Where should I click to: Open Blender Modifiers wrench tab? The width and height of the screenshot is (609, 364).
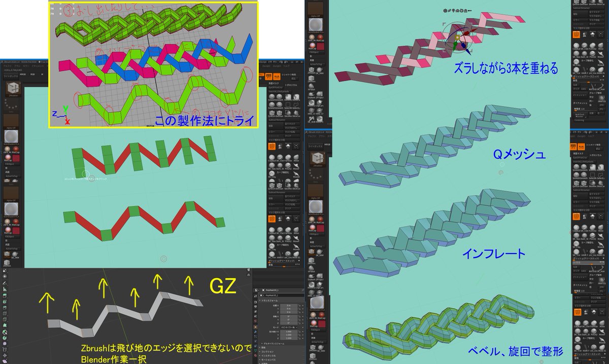tap(256, 332)
